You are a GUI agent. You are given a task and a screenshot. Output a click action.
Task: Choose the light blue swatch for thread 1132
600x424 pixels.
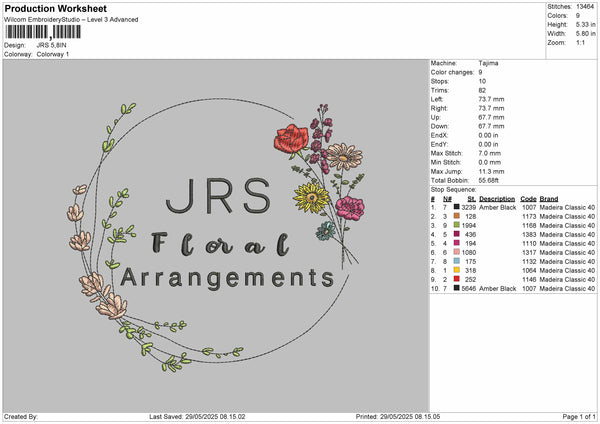coord(457,261)
